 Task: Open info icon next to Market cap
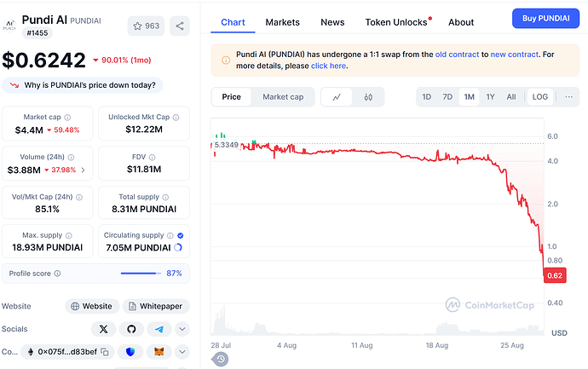click(67, 118)
